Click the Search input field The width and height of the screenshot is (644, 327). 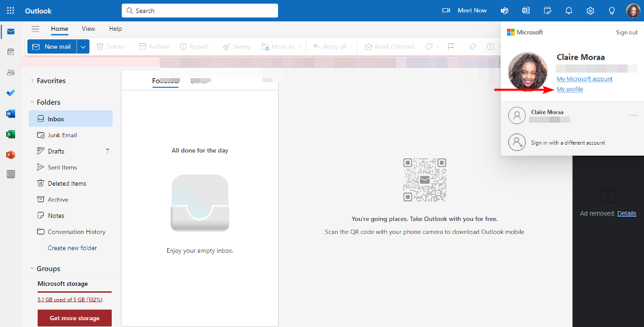point(199,11)
